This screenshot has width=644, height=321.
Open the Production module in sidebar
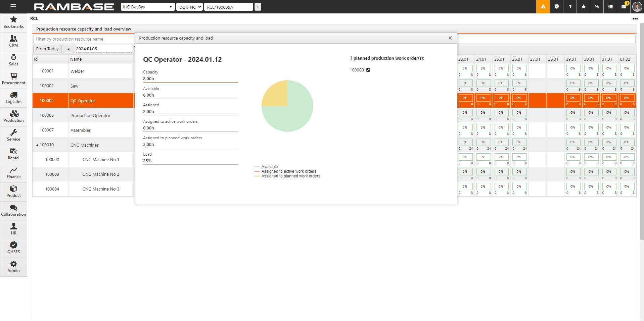pyautogui.click(x=13, y=116)
